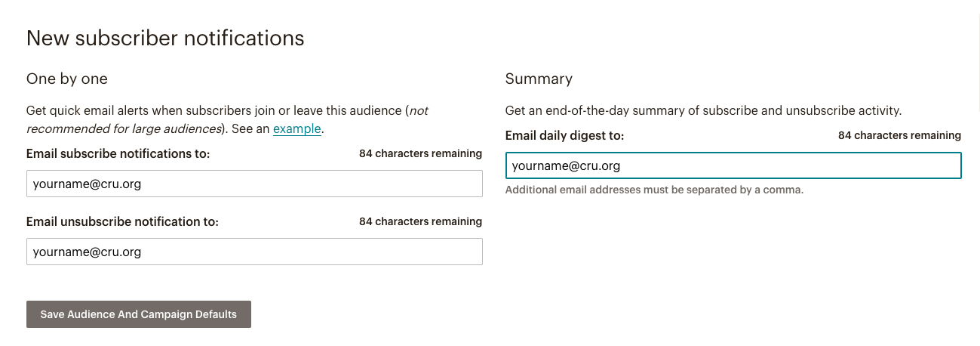Click the Email subscribe notifications input field
The width and height of the screenshot is (980, 346).
(254, 184)
